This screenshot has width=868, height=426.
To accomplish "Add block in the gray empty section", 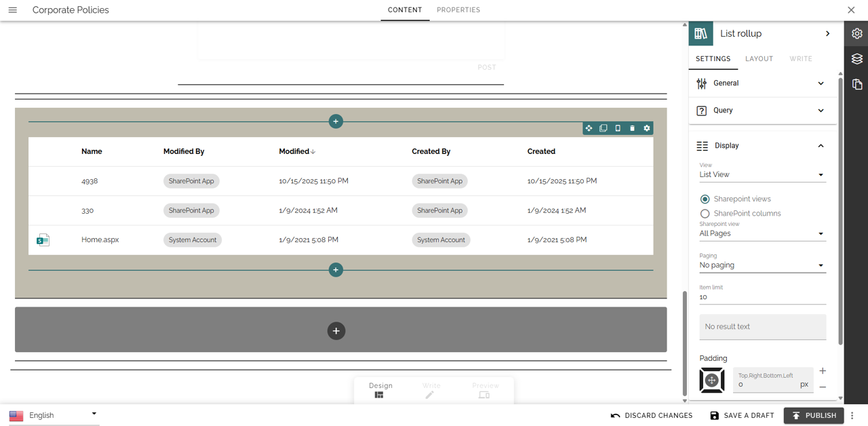I will pos(336,331).
